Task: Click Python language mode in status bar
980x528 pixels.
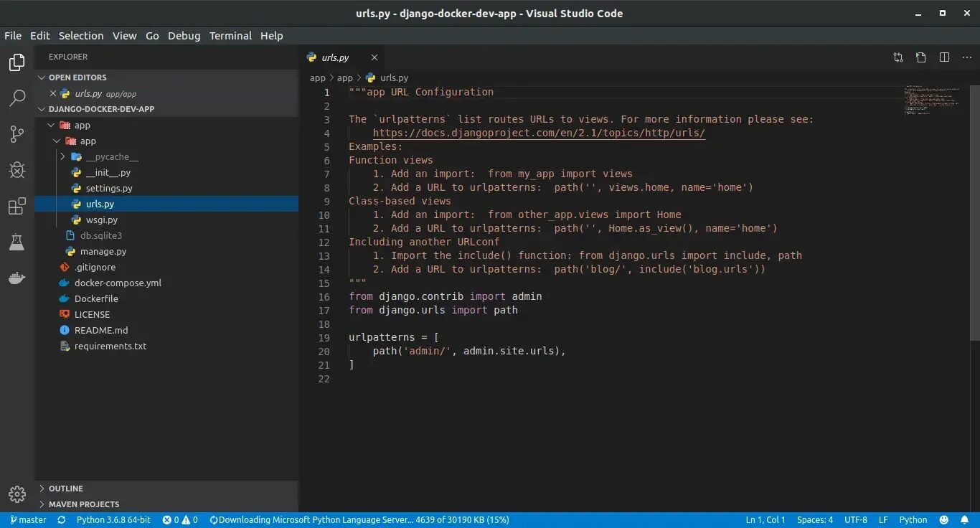Action: tap(913, 520)
